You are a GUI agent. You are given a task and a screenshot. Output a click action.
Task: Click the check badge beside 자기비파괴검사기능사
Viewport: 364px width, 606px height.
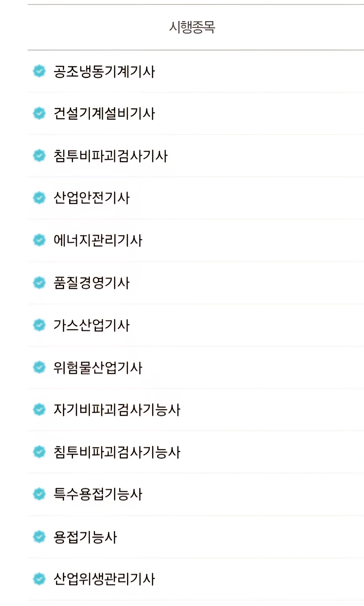(x=39, y=410)
